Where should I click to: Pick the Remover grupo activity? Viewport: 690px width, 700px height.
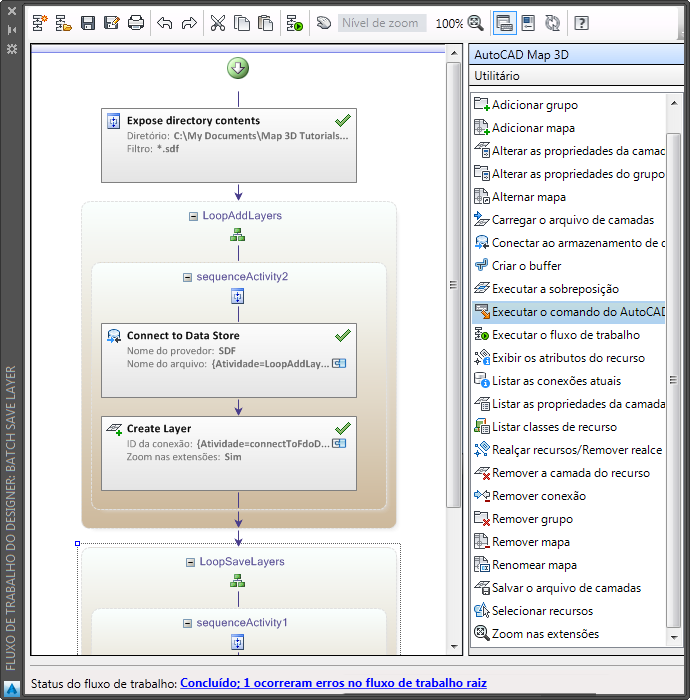[x=569, y=519]
